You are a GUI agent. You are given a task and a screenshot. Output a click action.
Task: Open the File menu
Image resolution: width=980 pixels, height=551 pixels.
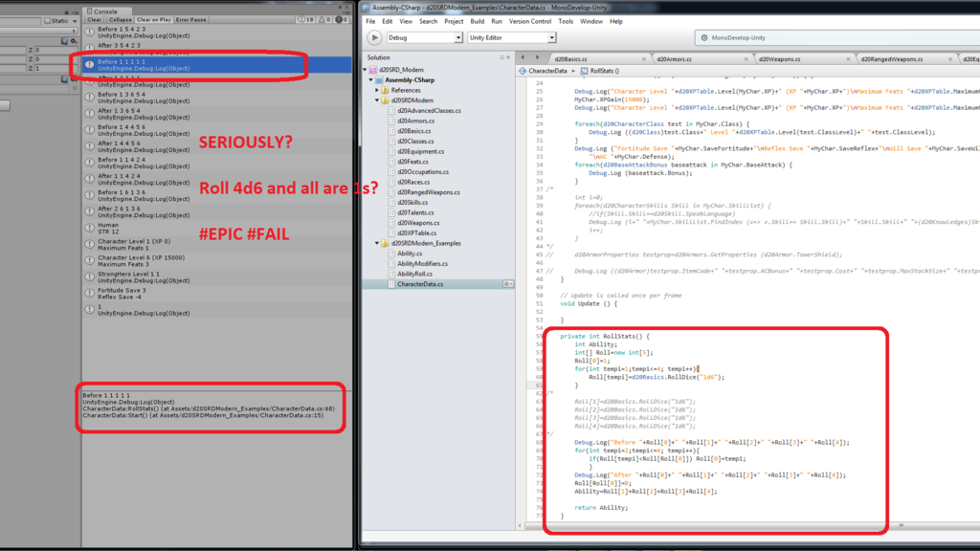coord(370,22)
